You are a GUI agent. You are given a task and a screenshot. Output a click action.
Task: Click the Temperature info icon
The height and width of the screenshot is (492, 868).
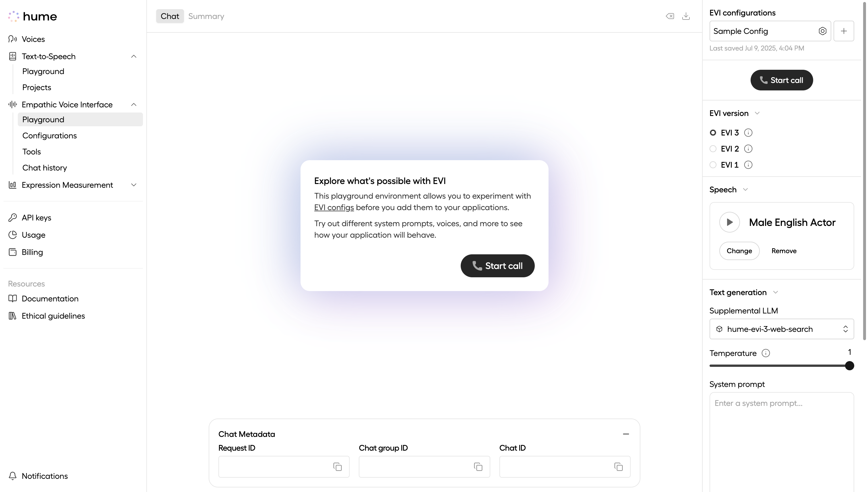point(766,353)
